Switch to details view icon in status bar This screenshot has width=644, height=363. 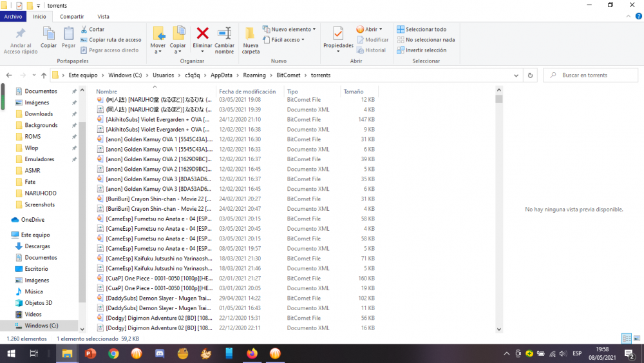[x=627, y=338]
